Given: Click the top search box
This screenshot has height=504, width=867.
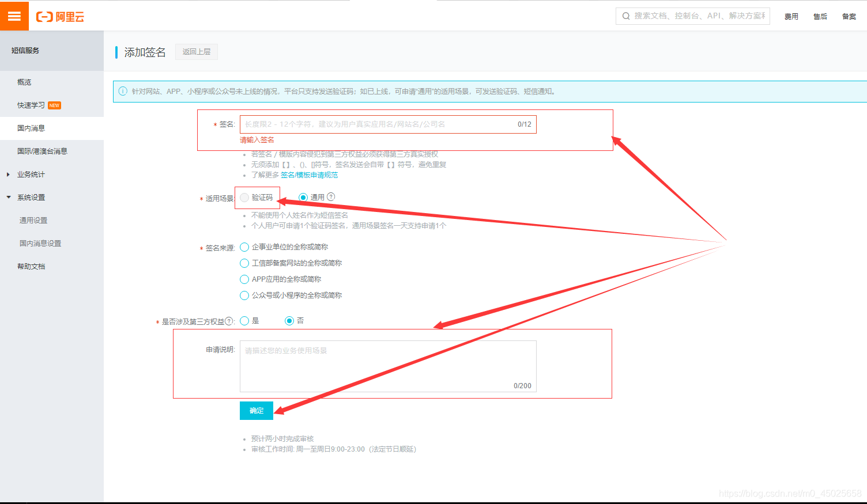Looking at the screenshot, I should [x=693, y=16].
